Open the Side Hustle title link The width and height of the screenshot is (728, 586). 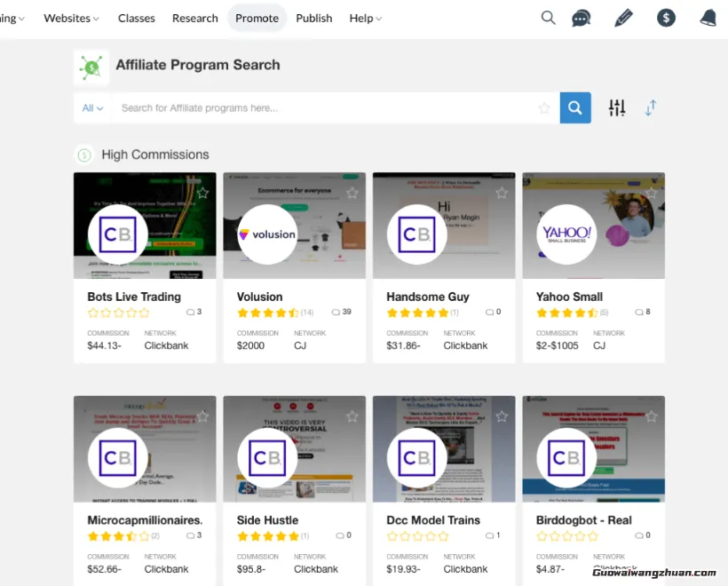[x=267, y=520]
